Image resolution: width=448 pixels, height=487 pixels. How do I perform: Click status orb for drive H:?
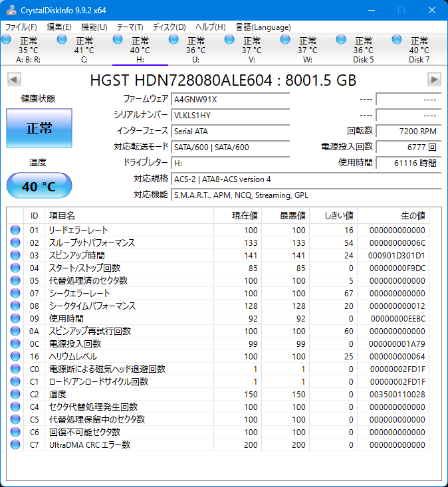point(118,40)
